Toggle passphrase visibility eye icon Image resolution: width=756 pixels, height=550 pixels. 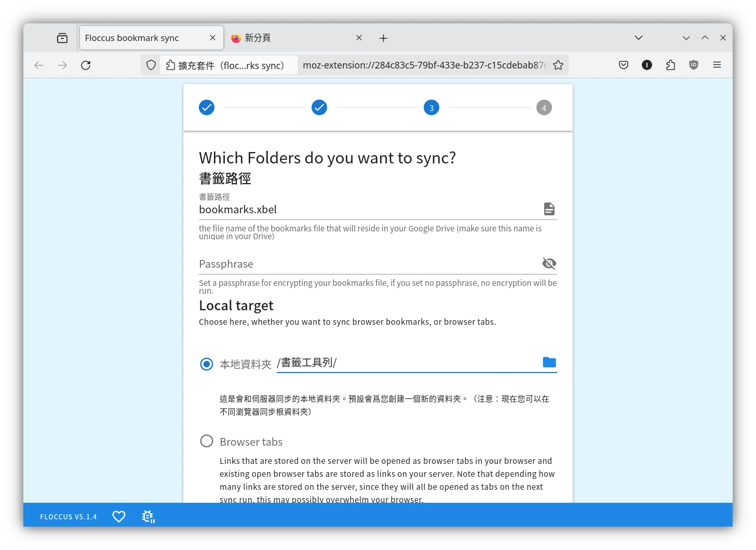point(549,264)
